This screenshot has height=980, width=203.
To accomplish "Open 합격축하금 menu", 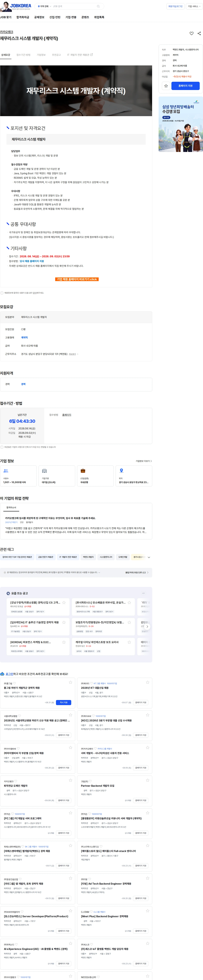I will [x=23, y=17].
